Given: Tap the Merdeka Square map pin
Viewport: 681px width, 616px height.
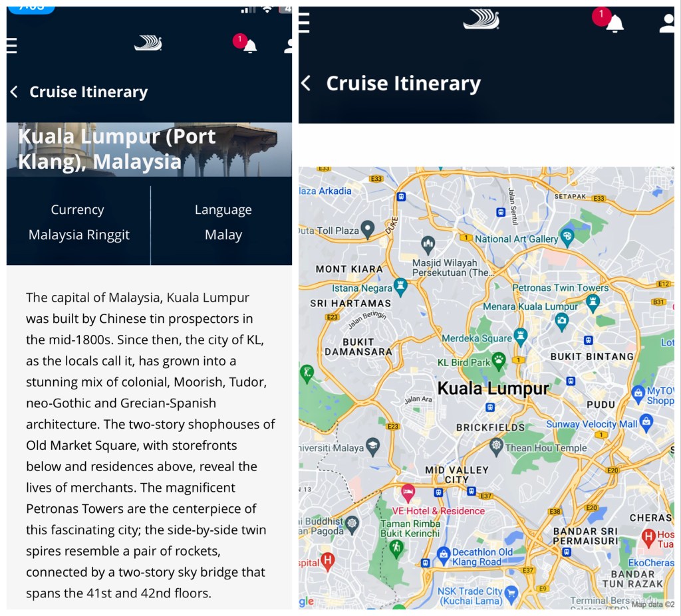Looking at the screenshot, I should click(x=520, y=334).
